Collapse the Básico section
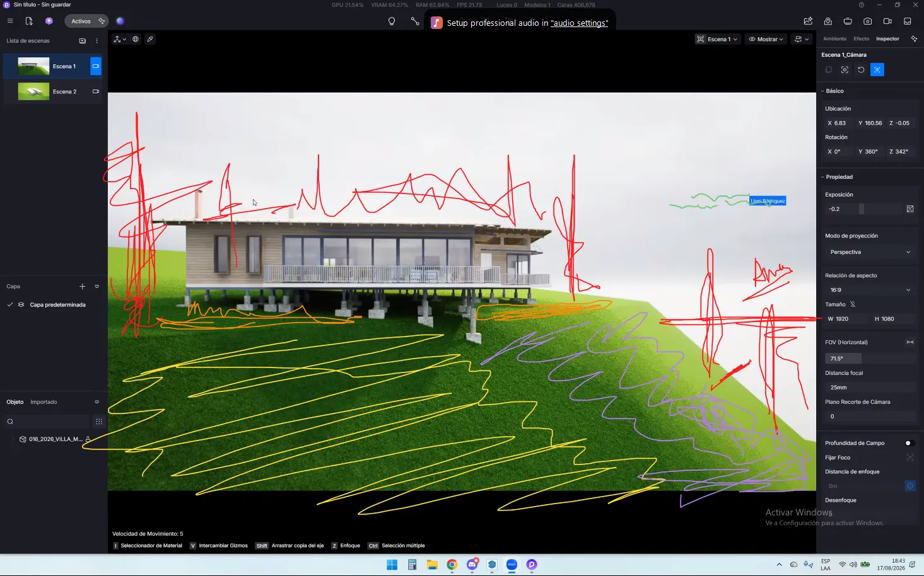Image resolution: width=924 pixels, height=576 pixels. [x=822, y=91]
